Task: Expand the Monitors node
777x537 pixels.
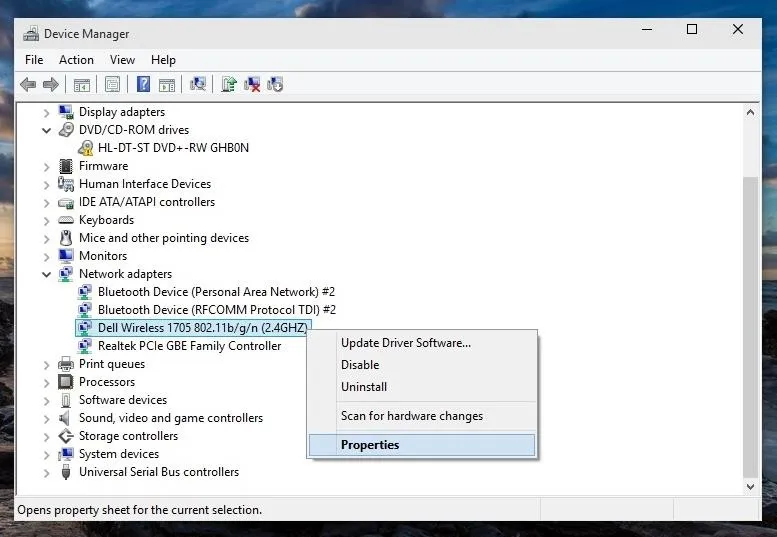Action: [47, 257]
